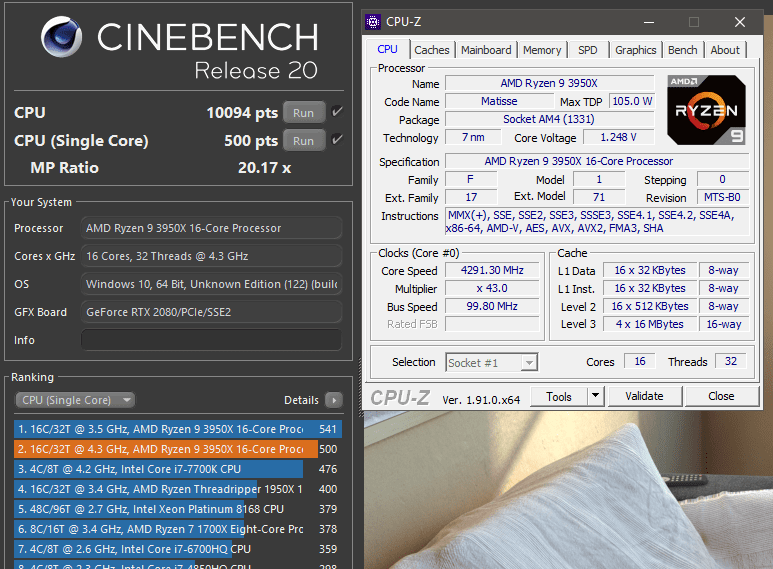Select ranking row Intel Xeon Platinum 8168
The height and width of the screenshot is (569, 773).
[177, 509]
